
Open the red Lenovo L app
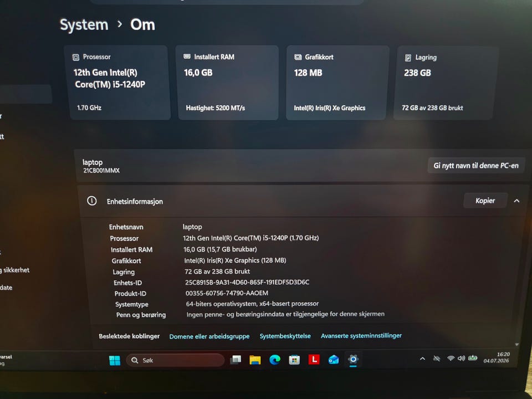(x=314, y=359)
